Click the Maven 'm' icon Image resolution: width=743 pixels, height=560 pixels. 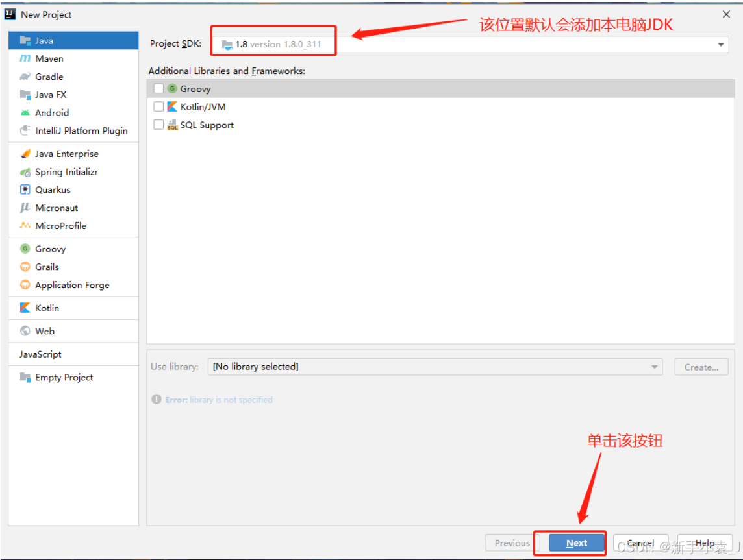(x=25, y=58)
